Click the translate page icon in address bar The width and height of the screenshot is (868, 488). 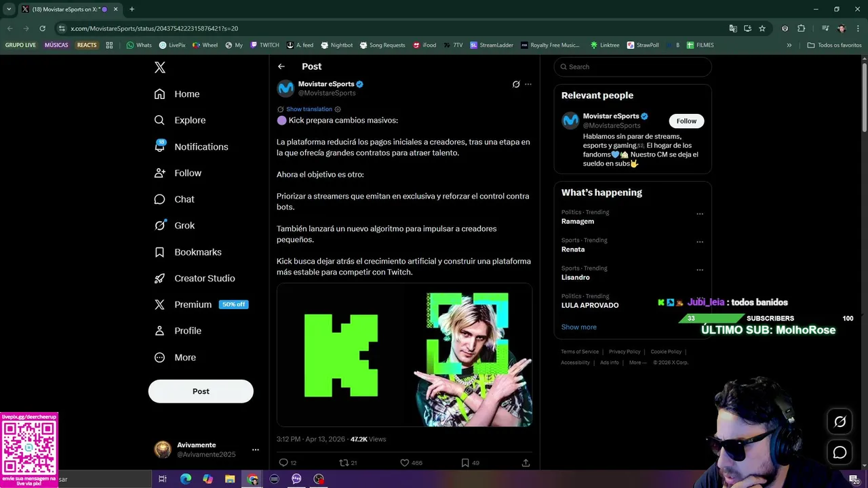coord(733,28)
